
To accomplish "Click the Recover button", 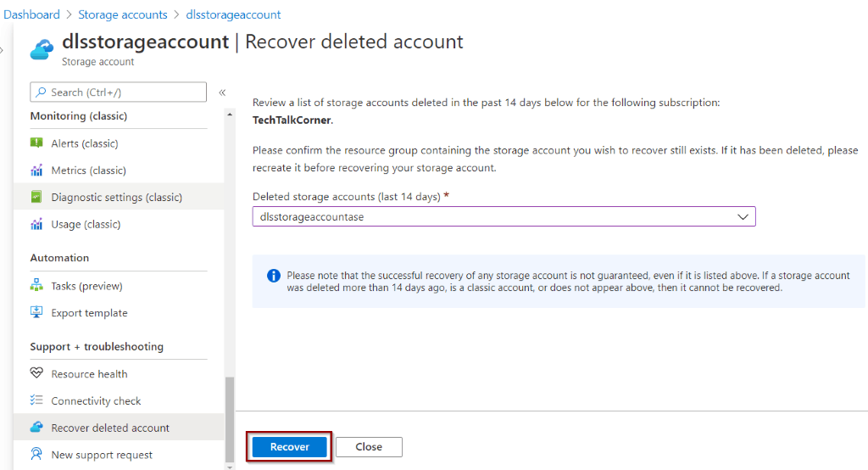I will [x=290, y=447].
